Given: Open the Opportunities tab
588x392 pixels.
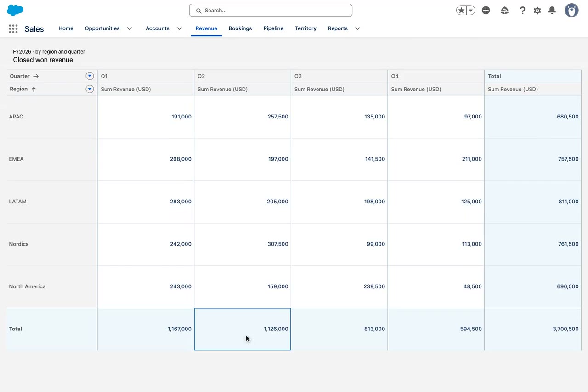Looking at the screenshot, I should [x=102, y=28].
